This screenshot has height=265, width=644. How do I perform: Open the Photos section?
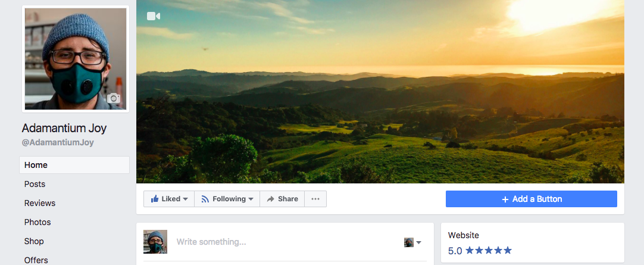[37, 222]
